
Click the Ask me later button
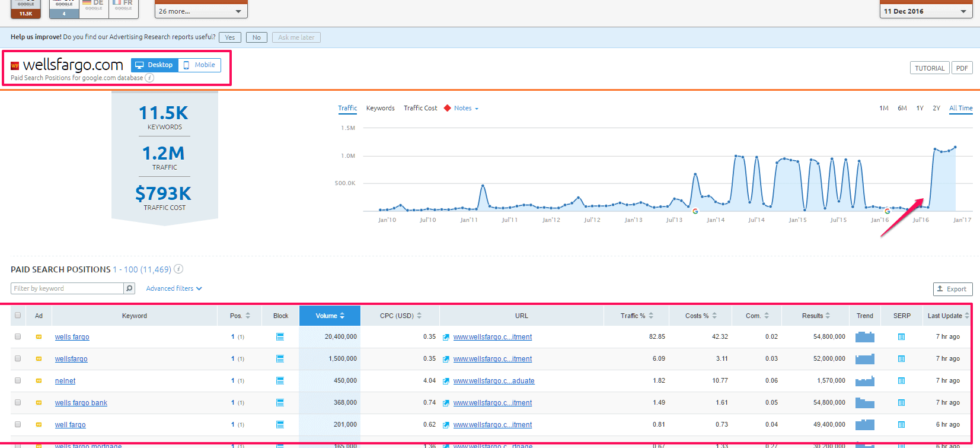point(296,37)
